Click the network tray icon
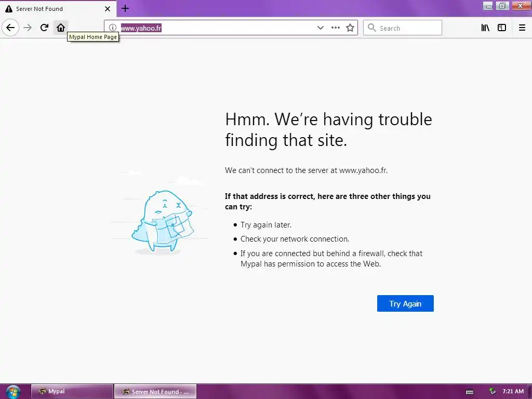Viewport: 532px width, 399px height. click(x=493, y=392)
